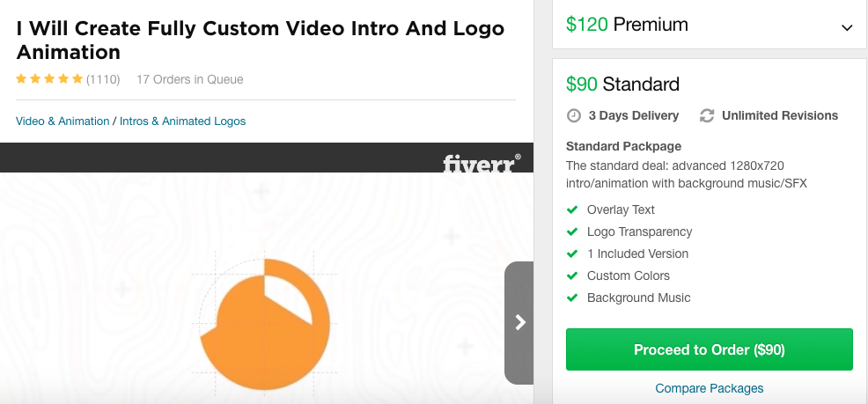Click the 17 Orders in Queue text

pos(189,79)
